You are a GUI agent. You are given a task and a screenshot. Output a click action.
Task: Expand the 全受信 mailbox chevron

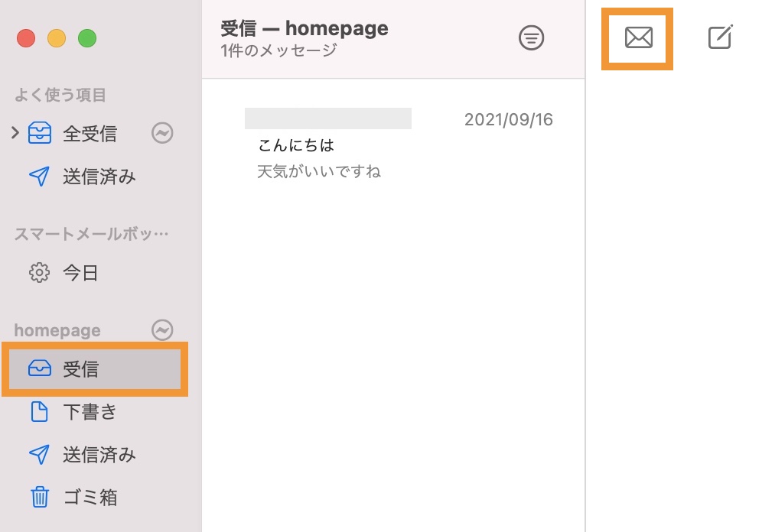[x=15, y=134]
